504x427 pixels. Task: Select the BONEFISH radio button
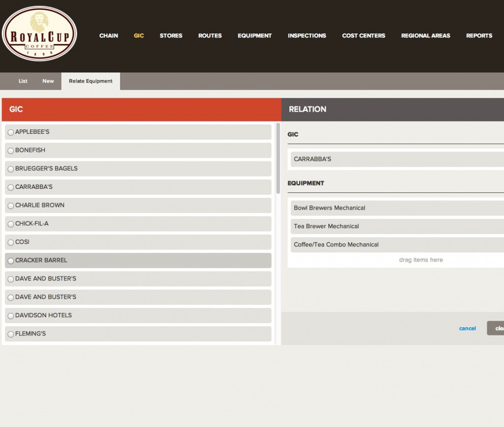click(x=11, y=151)
